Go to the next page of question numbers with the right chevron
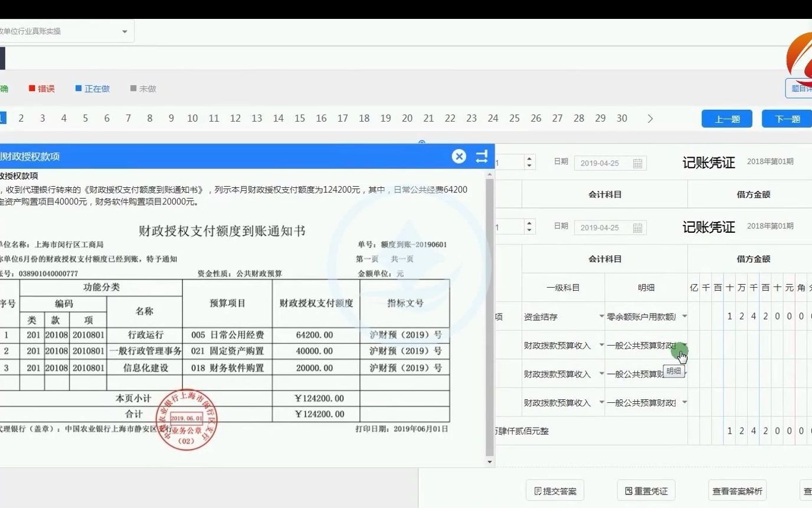The image size is (812, 508). [x=650, y=119]
